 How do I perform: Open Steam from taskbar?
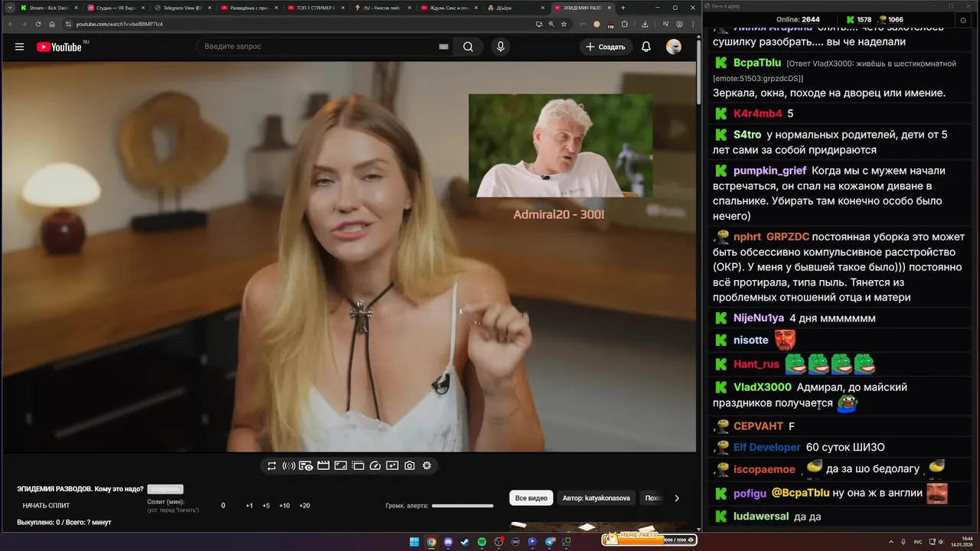(x=465, y=542)
